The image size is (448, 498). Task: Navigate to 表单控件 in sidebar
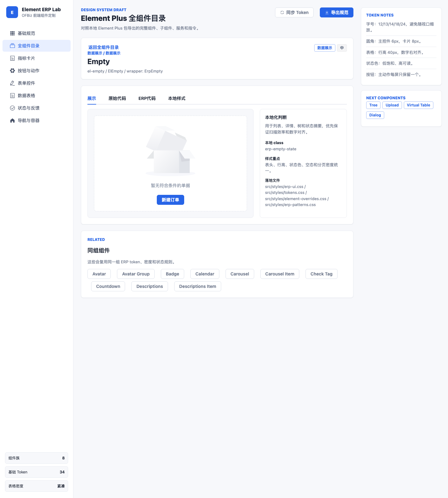point(36,83)
